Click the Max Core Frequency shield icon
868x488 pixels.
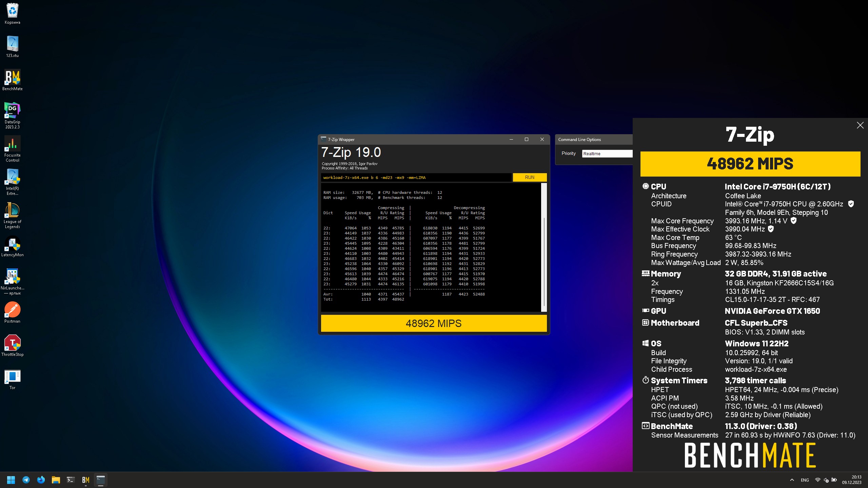coord(793,221)
